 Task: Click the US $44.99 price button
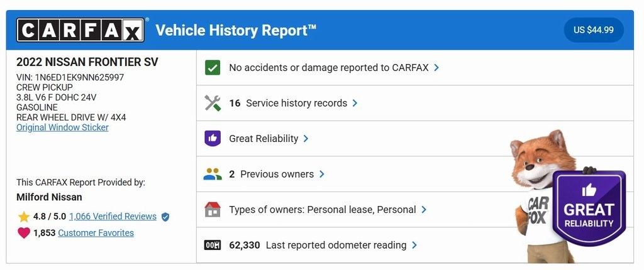(594, 30)
